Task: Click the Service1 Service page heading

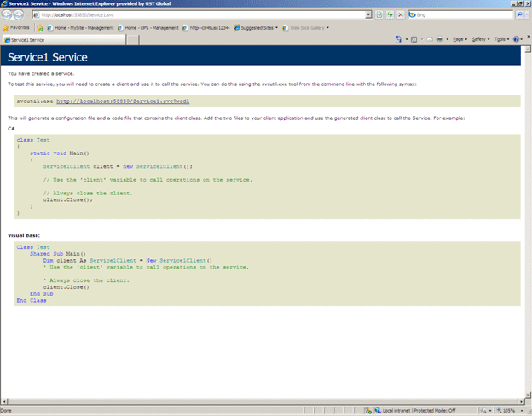Action: point(48,57)
